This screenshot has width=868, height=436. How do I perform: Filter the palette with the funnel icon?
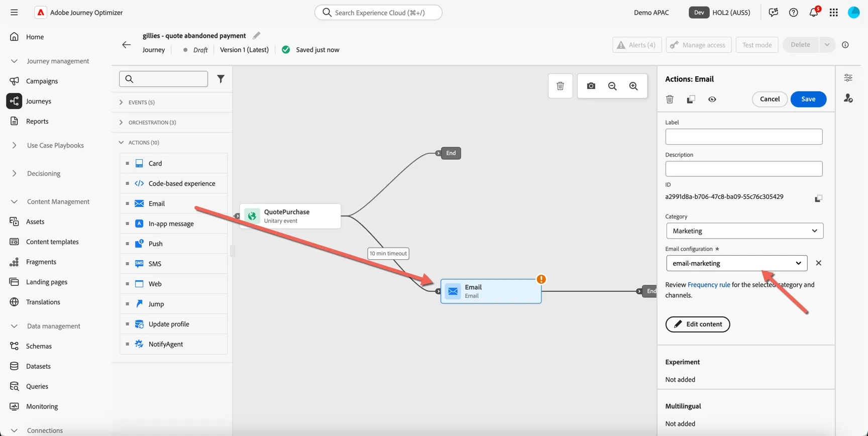[221, 79]
